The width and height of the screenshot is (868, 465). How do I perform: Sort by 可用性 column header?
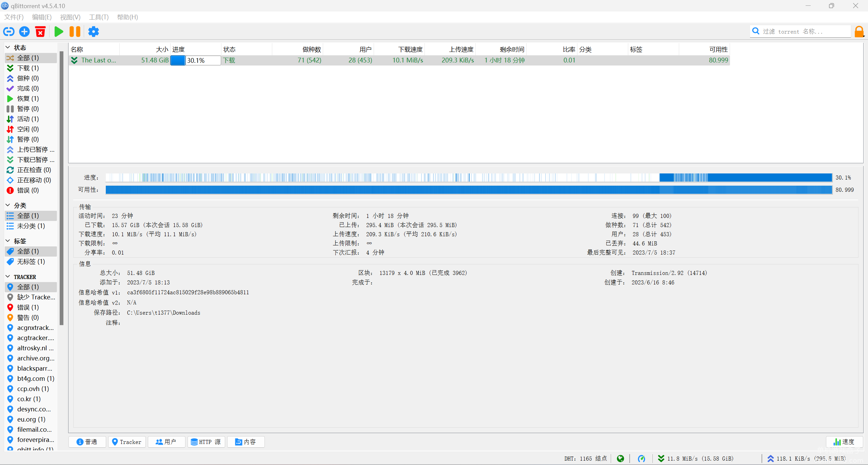coord(704,49)
